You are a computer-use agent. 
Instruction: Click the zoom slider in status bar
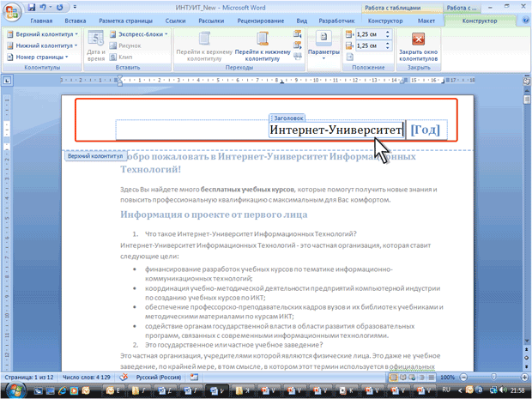493,378
